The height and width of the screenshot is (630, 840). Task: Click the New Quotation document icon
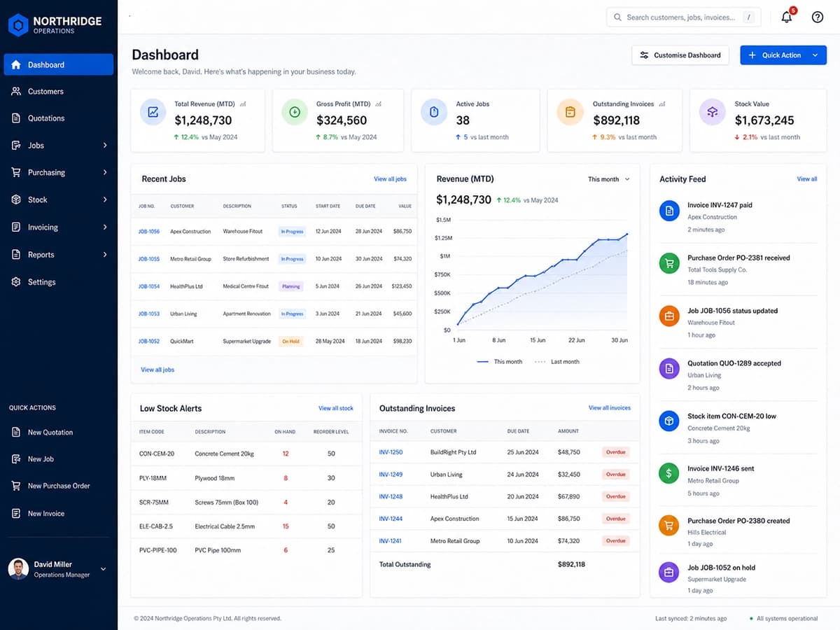[16, 432]
